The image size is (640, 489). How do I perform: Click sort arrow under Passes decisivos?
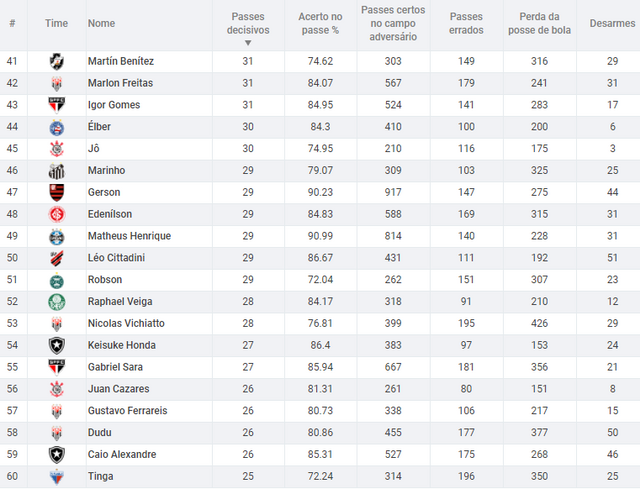[248, 43]
